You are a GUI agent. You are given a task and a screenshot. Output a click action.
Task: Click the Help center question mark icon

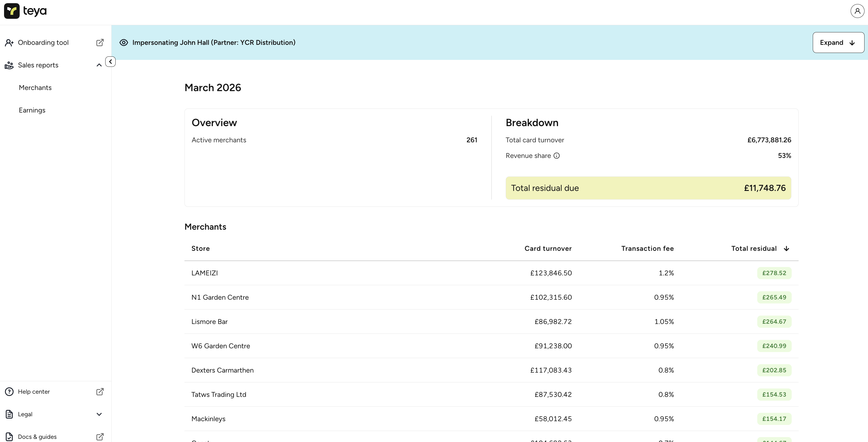(9, 392)
